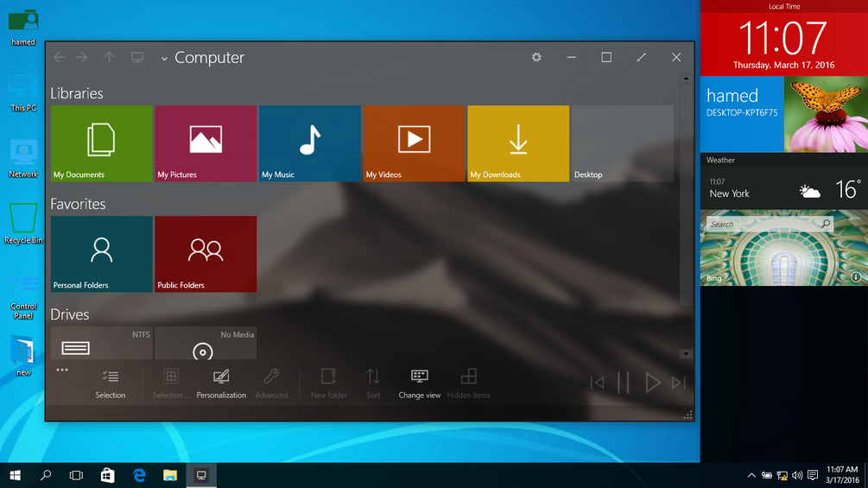Open the settings gear in the Computer window
Image resolution: width=868 pixels, height=488 pixels.
(536, 57)
